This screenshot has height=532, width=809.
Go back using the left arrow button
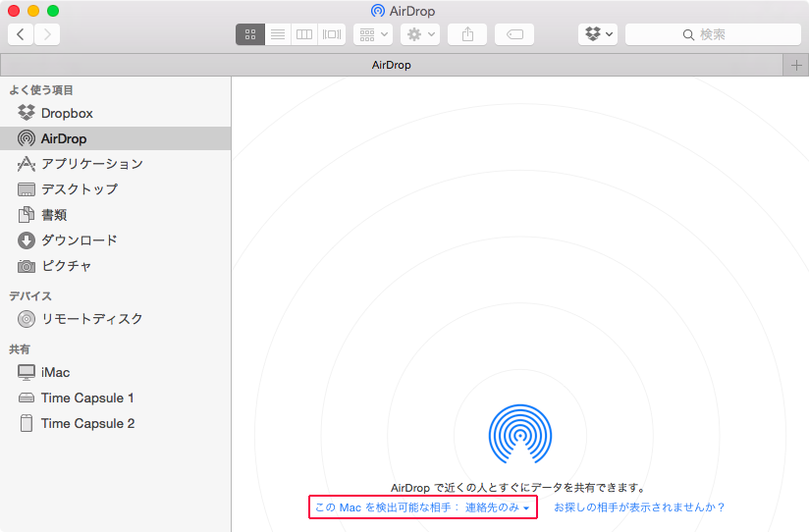pyautogui.click(x=21, y=34)
